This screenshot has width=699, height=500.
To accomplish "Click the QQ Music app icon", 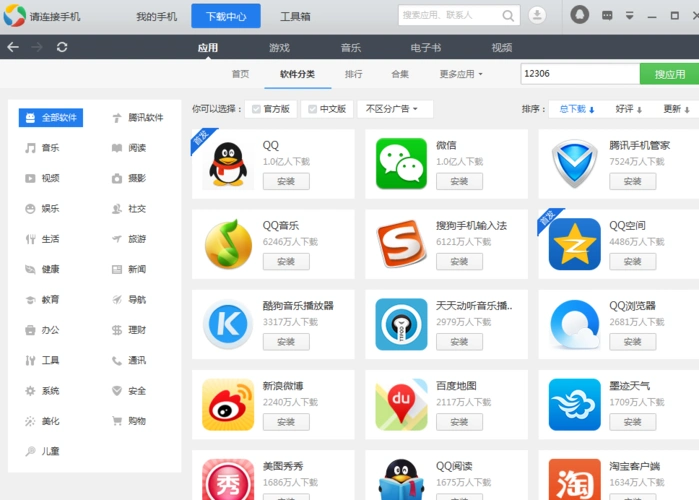I will point(228,244).
